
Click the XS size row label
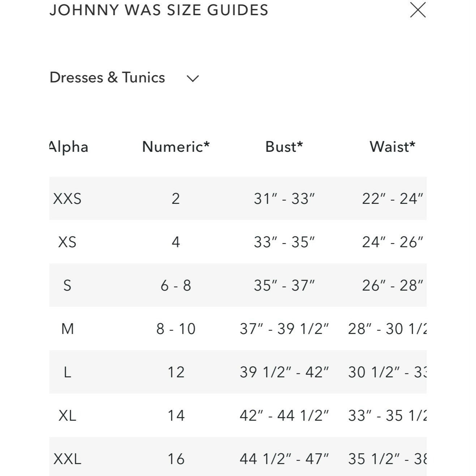(67, 242)
